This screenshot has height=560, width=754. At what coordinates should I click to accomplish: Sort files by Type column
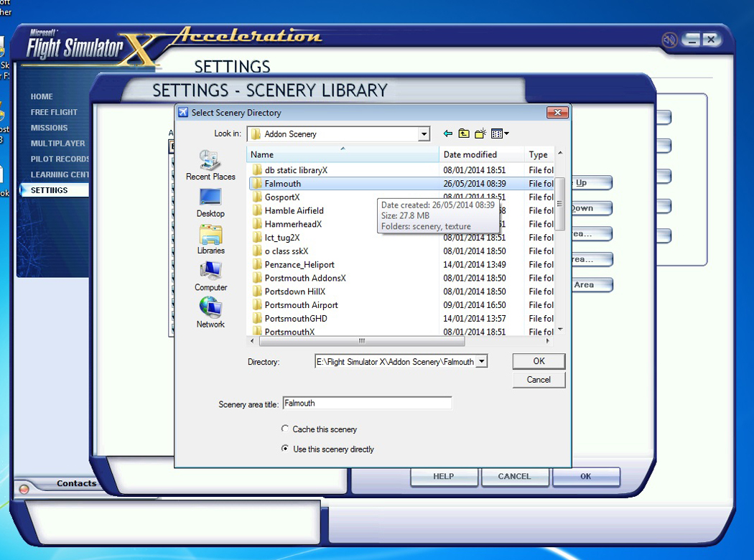pos(539,154)
